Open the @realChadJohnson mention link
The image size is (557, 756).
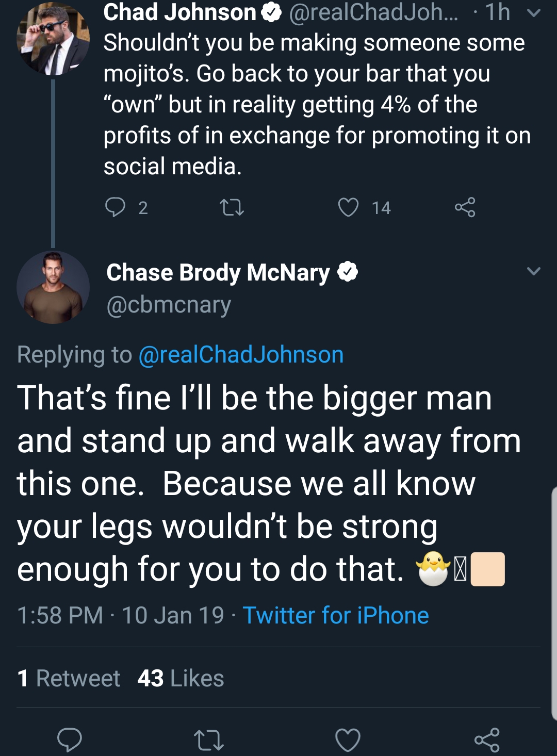point(241,355)
